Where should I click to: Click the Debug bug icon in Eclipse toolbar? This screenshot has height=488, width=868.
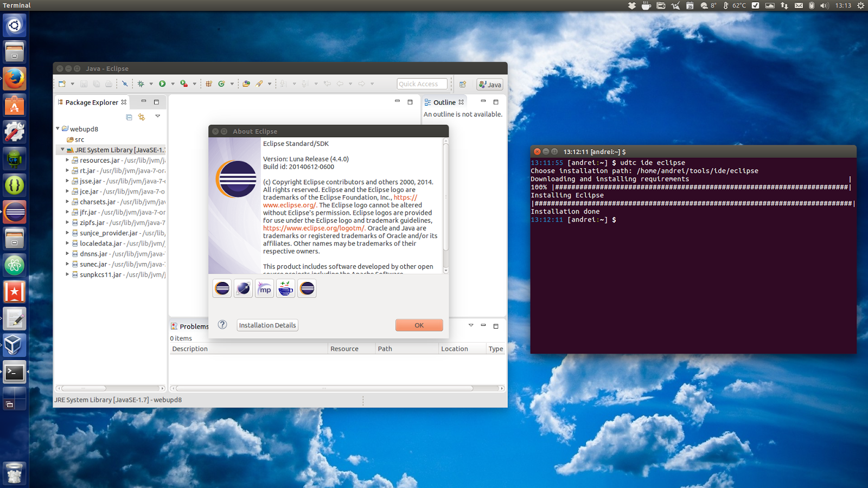point(141,84)
